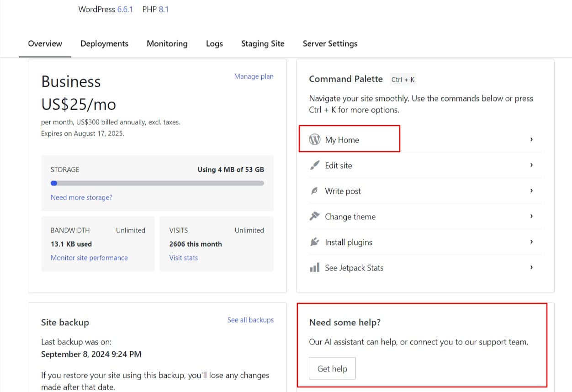
Task: Click the chevron next to Install plugins
Action: [531, 242]
